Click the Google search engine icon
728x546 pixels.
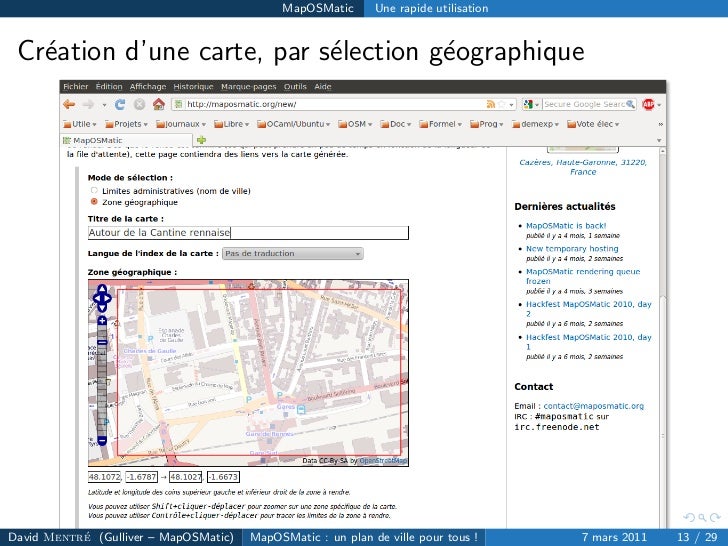pos(527,104)
